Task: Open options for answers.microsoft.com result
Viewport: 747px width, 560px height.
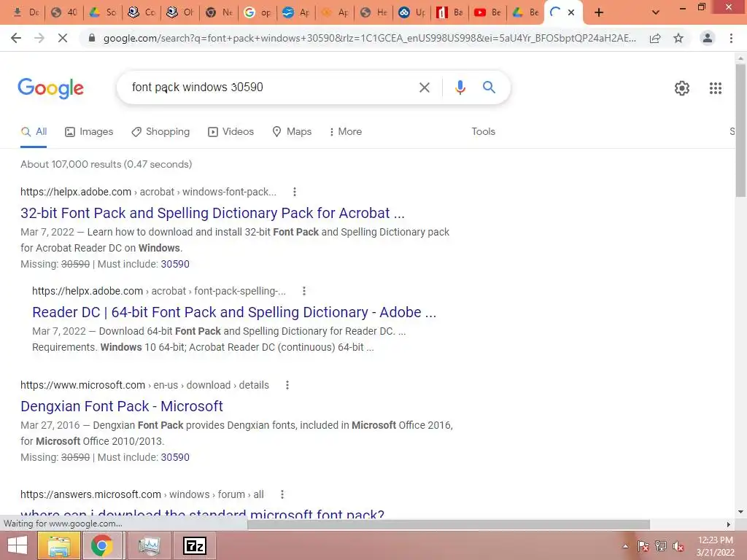Action: pos(282,495)
